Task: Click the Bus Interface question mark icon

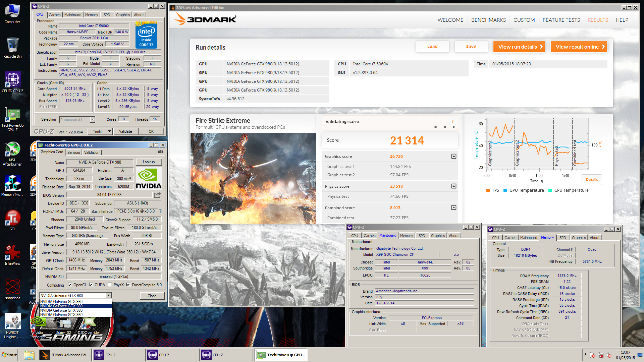Action: click(160, 211)
